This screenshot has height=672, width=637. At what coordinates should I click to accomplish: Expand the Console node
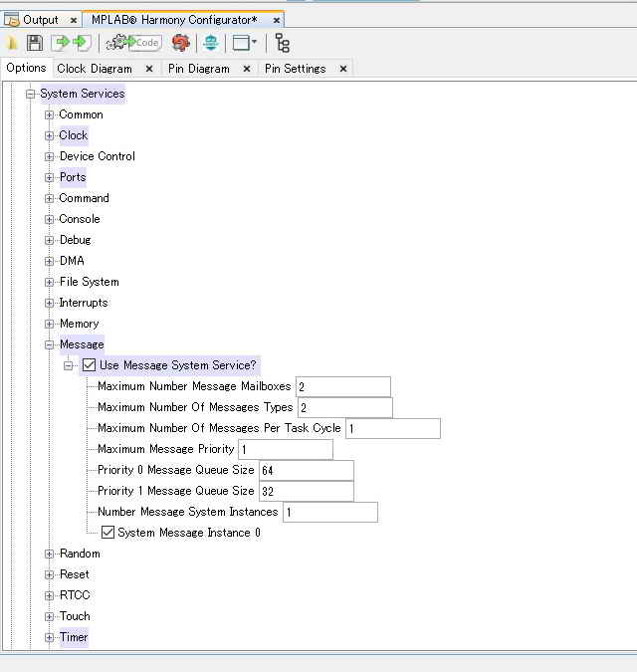pos(49,219)
